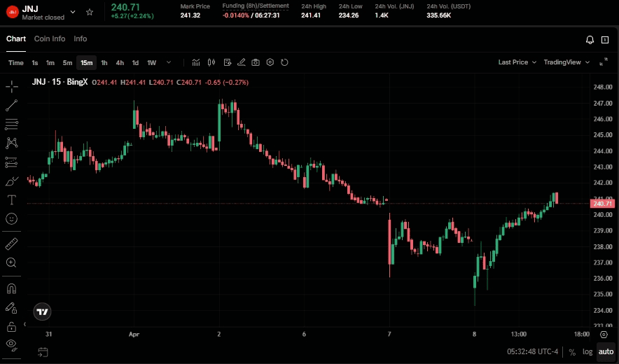Expand the TradingView chart source dropdown
Screen dimensions: 619x364
point(566,62)
